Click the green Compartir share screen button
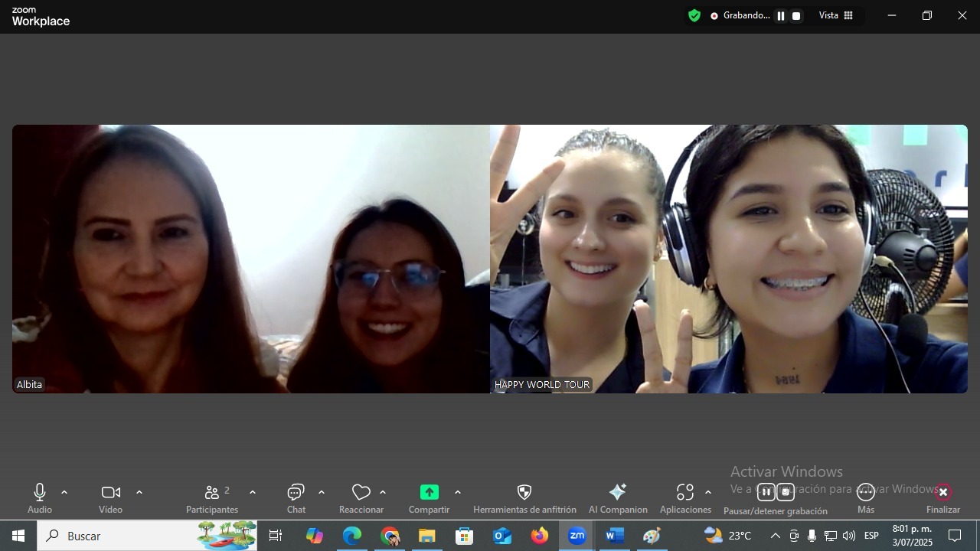This screenshot has width=980, height=551. 429,493
